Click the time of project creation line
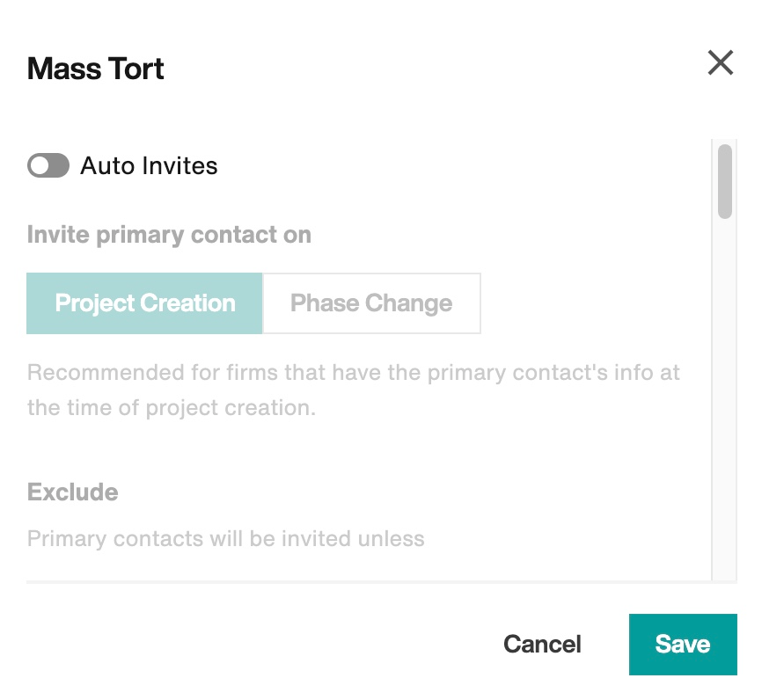This screenshot has width=762, height=700. [x=172, y=407]
